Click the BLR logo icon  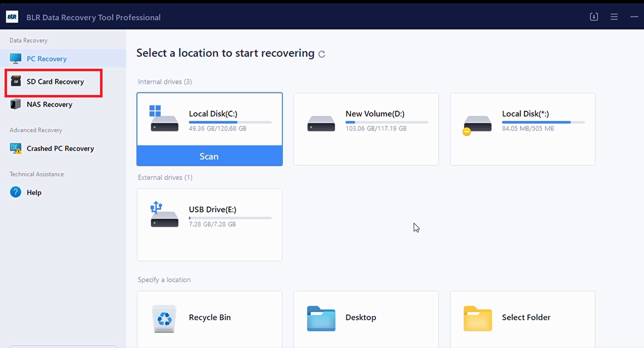pyautogui.click(x=12, y=17)
